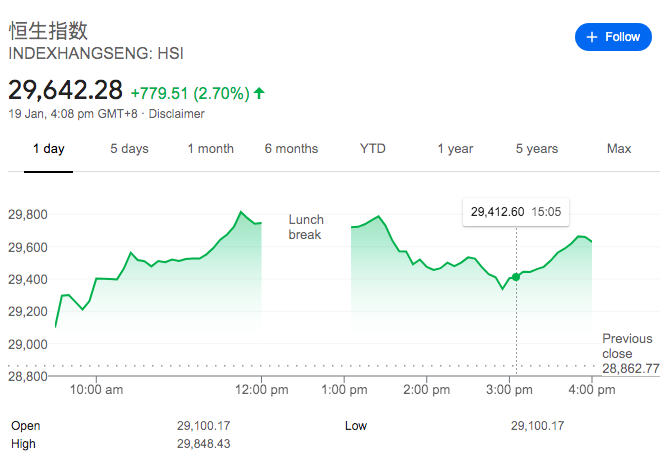Click the 1:00 pm axis label
The width and height of the screenshot is (670, 467).
click(x=344, y=390)
